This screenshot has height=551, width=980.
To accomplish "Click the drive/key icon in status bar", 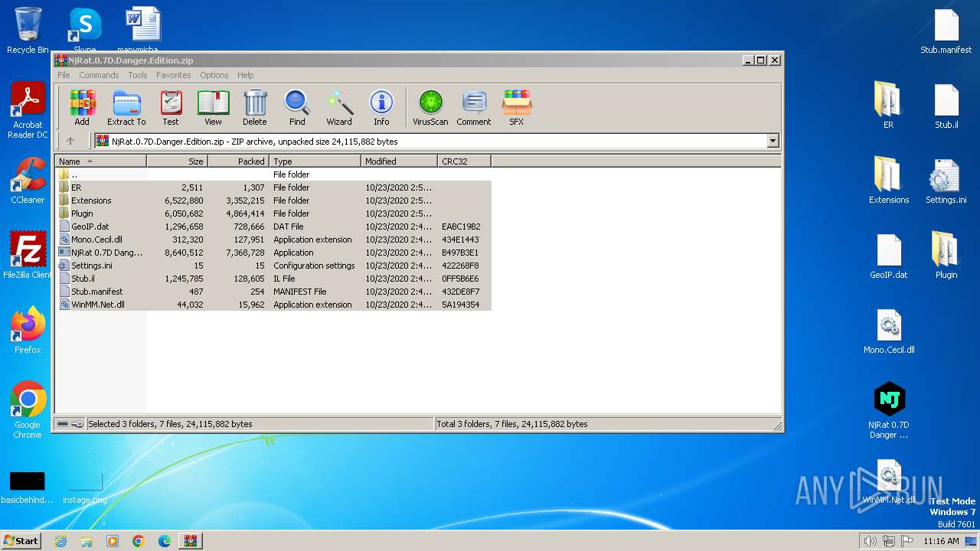I will coord(70,424).
